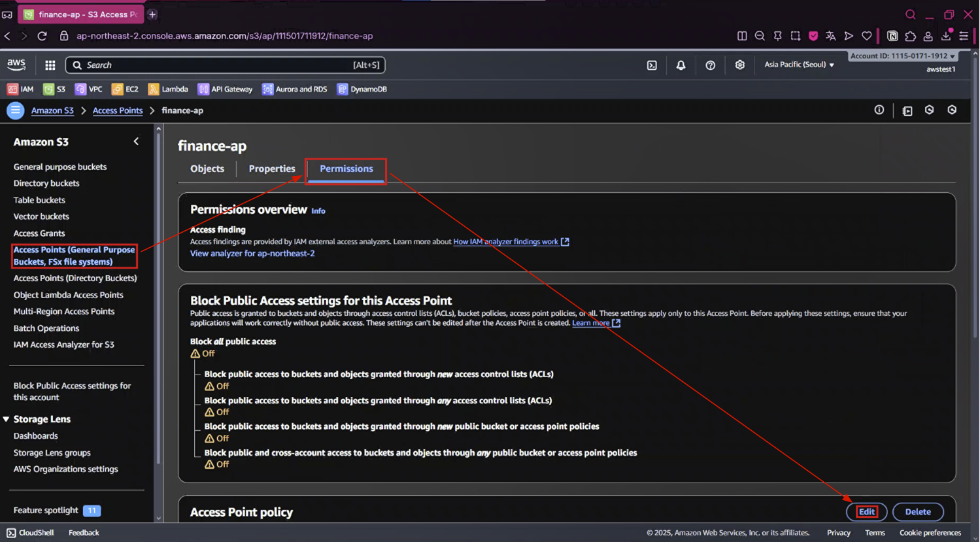Open the IAM shortcut in favorites bar
The height and width of the screenshot is (542, 980).
pos(20,89)
